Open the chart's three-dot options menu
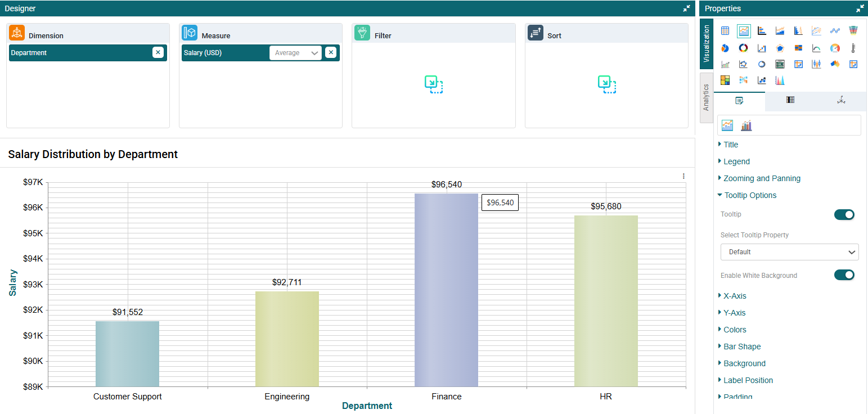 [683, 176]
